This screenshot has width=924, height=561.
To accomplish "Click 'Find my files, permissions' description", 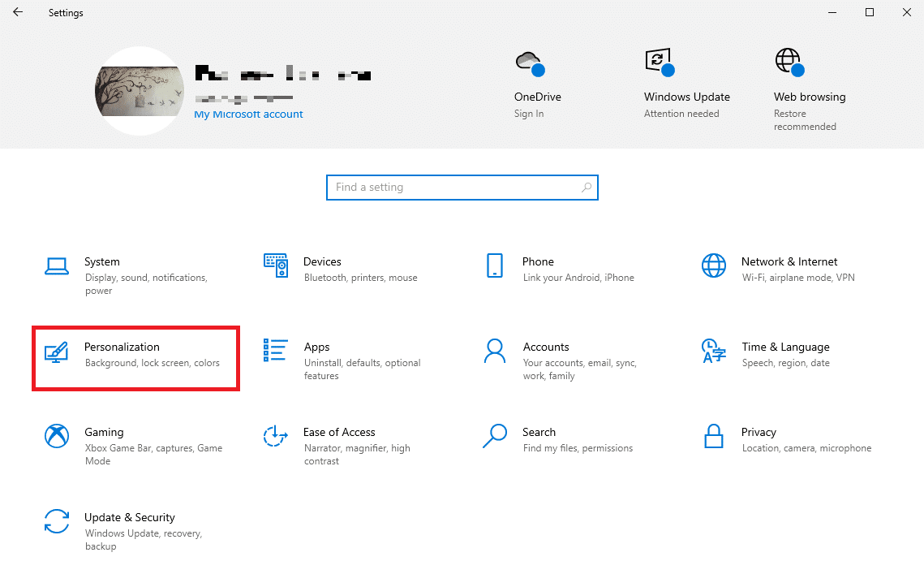I will pos(578,448).
